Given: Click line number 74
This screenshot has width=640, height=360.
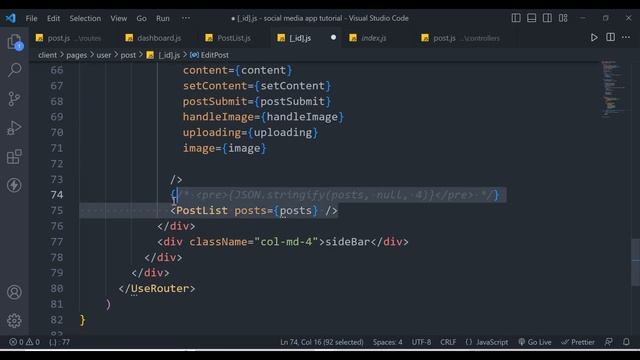Looking at the screenshot, I should (57, 195).
